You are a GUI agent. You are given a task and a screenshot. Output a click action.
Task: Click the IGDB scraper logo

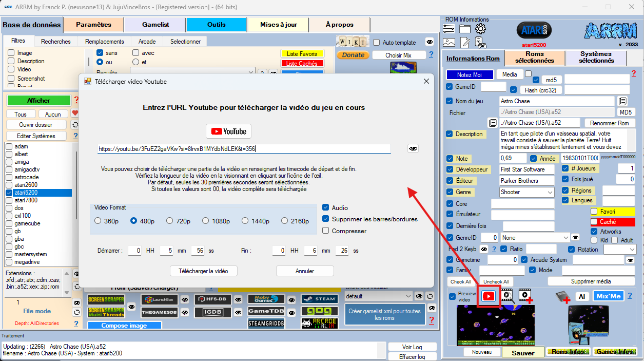(213, 311)
